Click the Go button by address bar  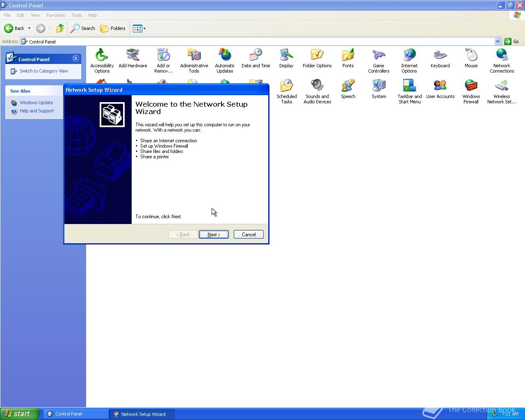point(512,41)
